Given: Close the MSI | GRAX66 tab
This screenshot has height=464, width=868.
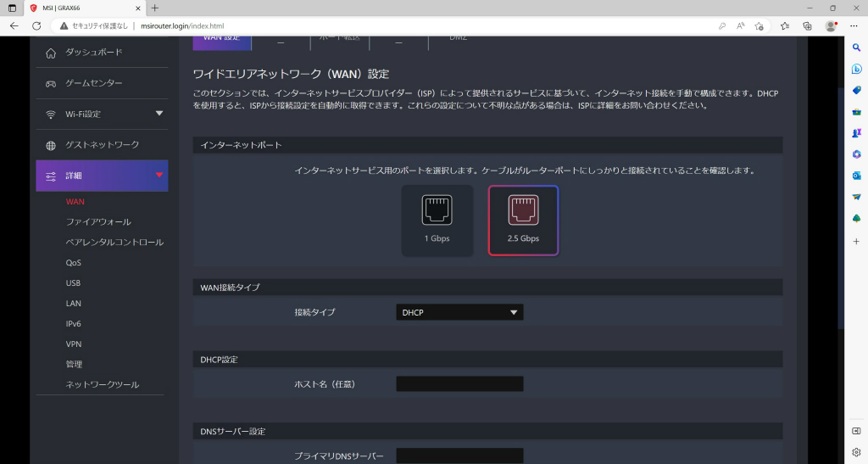Looking at the screenshot, I should pyautogui.click(x=138, y=8).
